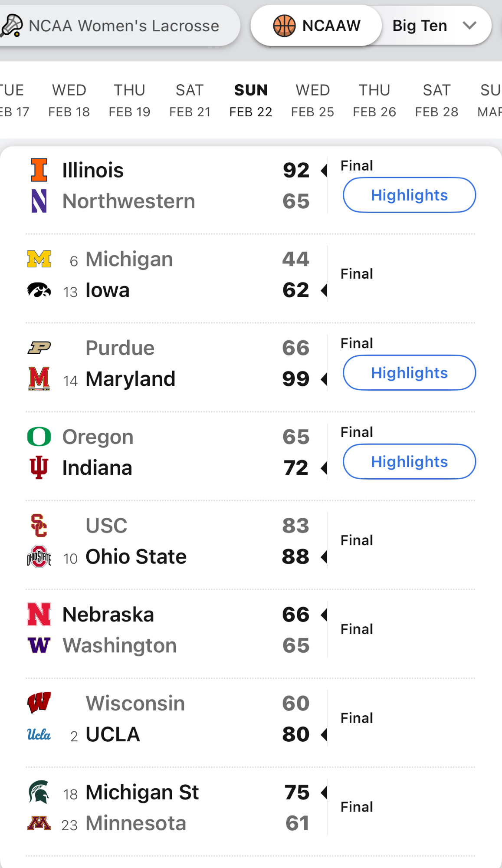Open Oregon vs Indiana Highlights
The width and height of the screenshot is (502, 868).
409,462
